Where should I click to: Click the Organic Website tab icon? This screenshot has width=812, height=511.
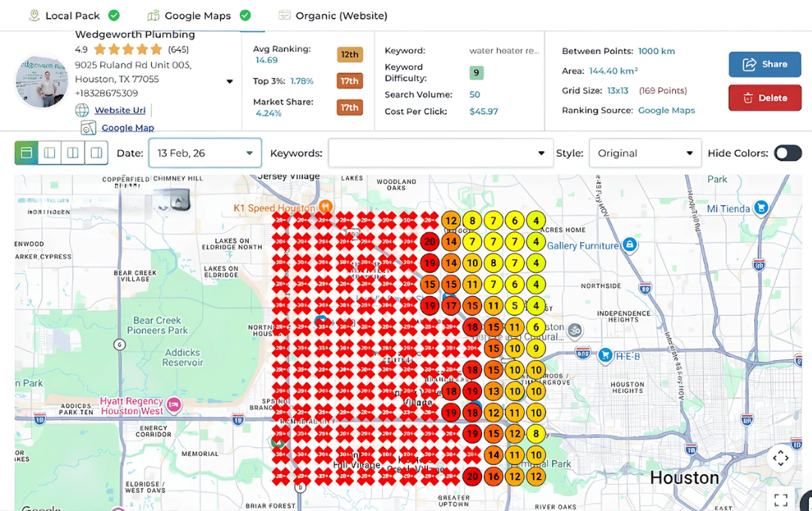tap(284, 15)
